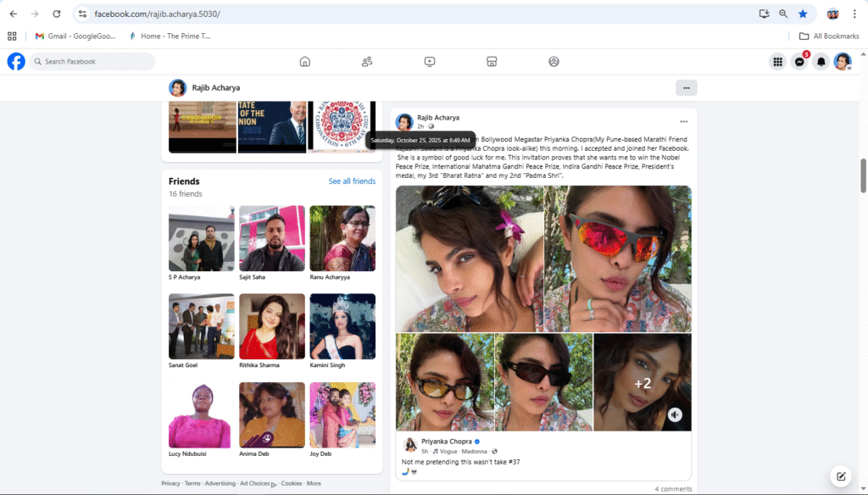
Task: Open the profile three-dot options menu
Action: pos(686,87)
